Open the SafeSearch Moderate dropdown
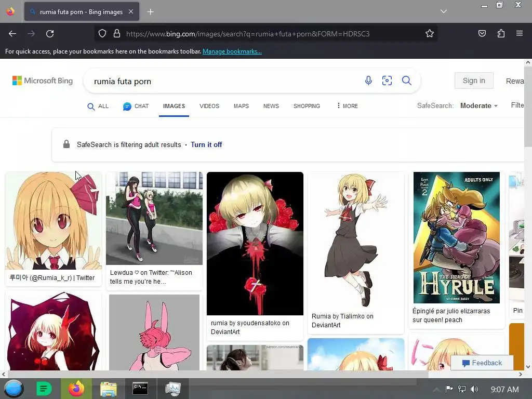532x399 pixels. (x=478, y=105)
